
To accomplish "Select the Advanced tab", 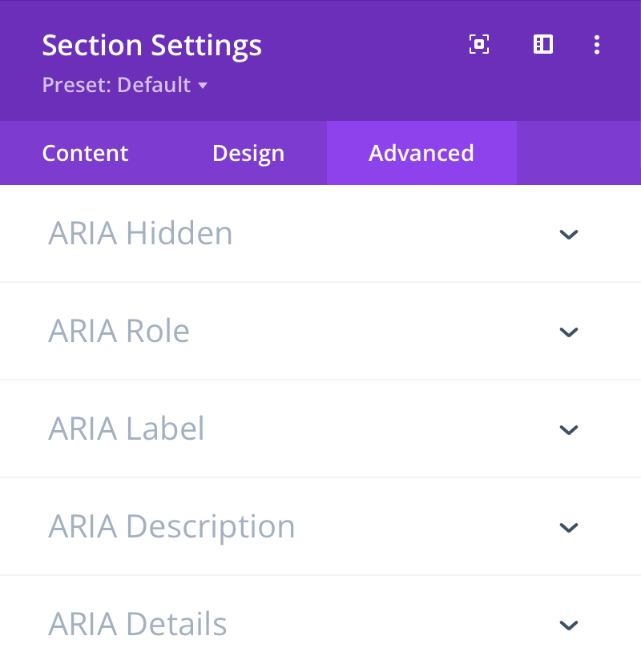I will 421,153.
